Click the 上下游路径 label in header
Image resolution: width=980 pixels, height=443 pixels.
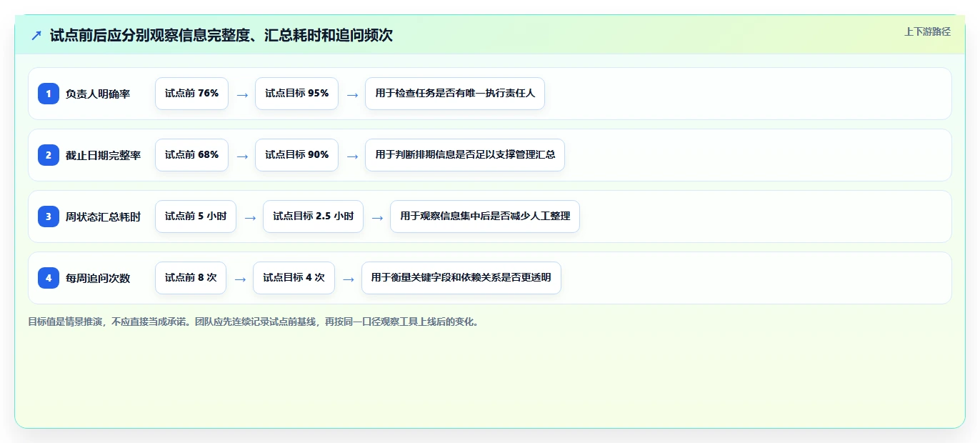pyautogui.click(x=927, y=31)
